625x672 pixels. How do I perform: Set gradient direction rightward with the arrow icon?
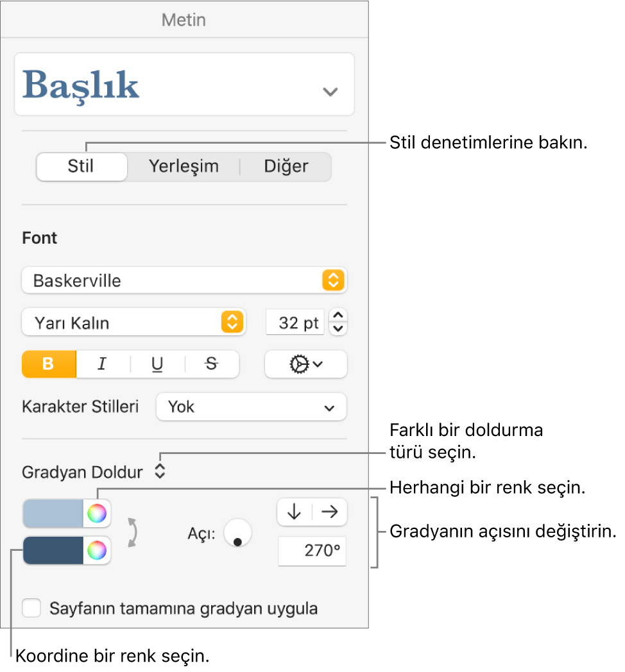click(x=329, y=512)
